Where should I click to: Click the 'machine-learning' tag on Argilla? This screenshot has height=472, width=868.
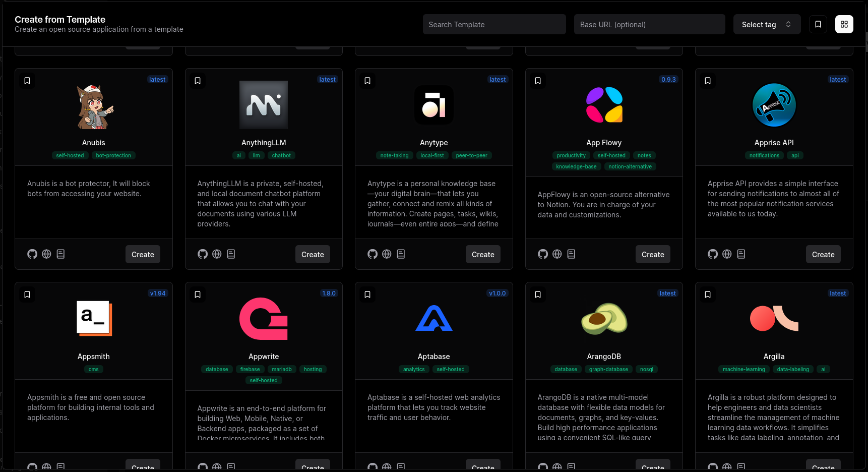pyautogui.click(x=744, y=369)
